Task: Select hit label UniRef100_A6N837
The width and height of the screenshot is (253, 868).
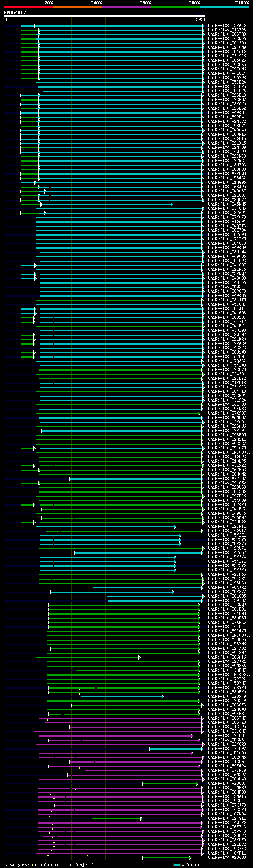Action: point(227,418)
